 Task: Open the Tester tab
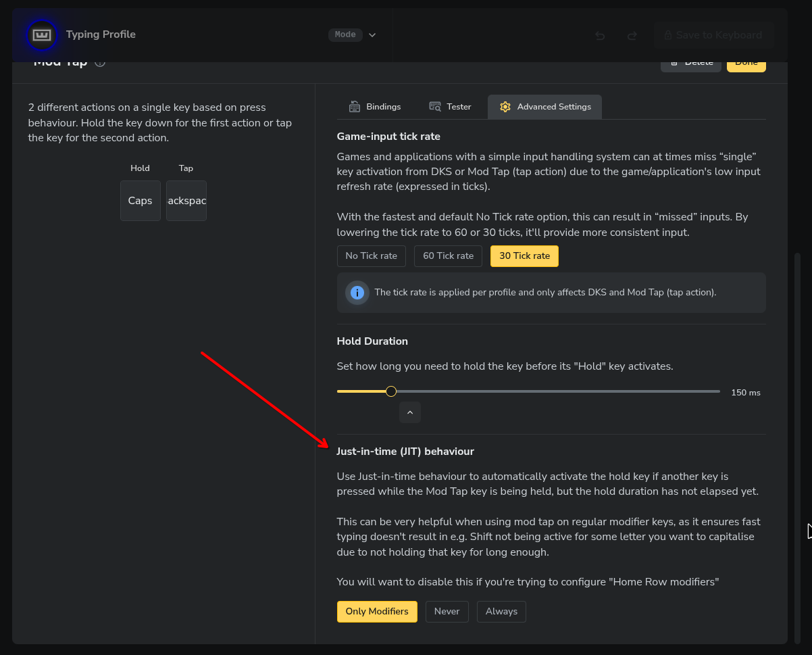coord(450,107)
